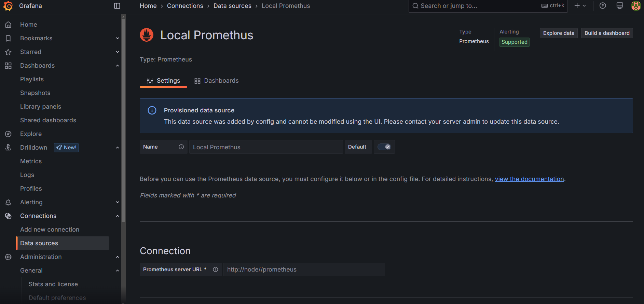Collapse the General subsection chevron
This screenshot has width=644, height=304.
coord(117,271)
